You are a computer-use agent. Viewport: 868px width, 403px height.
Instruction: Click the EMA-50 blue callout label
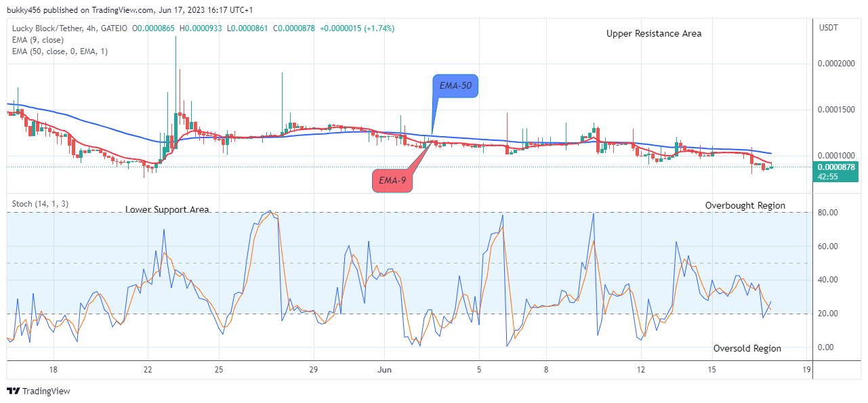pos(455,86)
